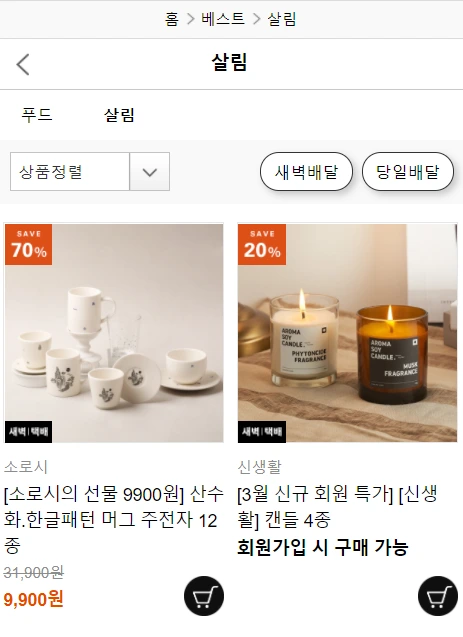
Task: Toggle the 당일배달 filter
Action: point(407,171)
